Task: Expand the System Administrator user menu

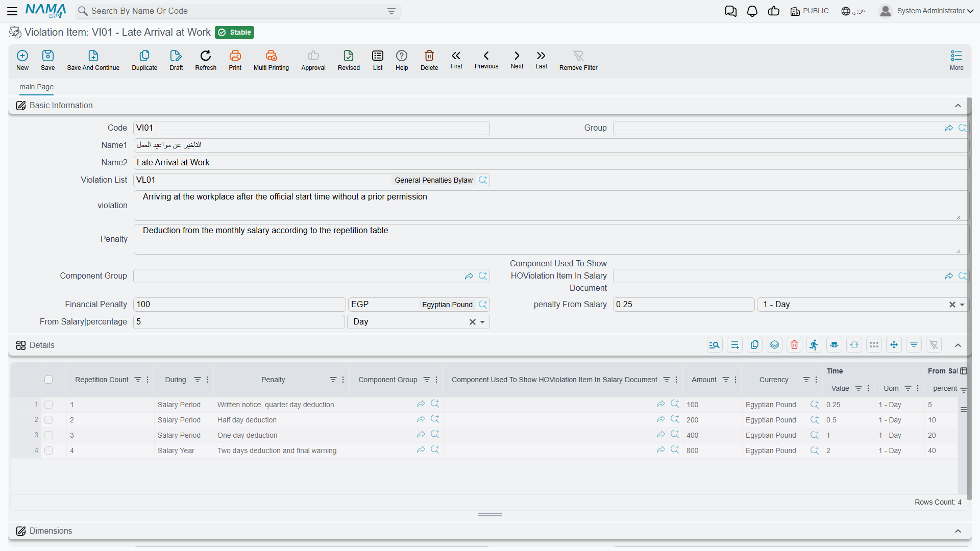Action: pos(926,11)
